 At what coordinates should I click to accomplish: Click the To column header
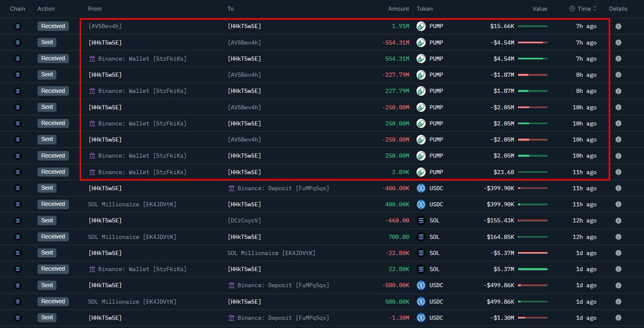point(230,9)
